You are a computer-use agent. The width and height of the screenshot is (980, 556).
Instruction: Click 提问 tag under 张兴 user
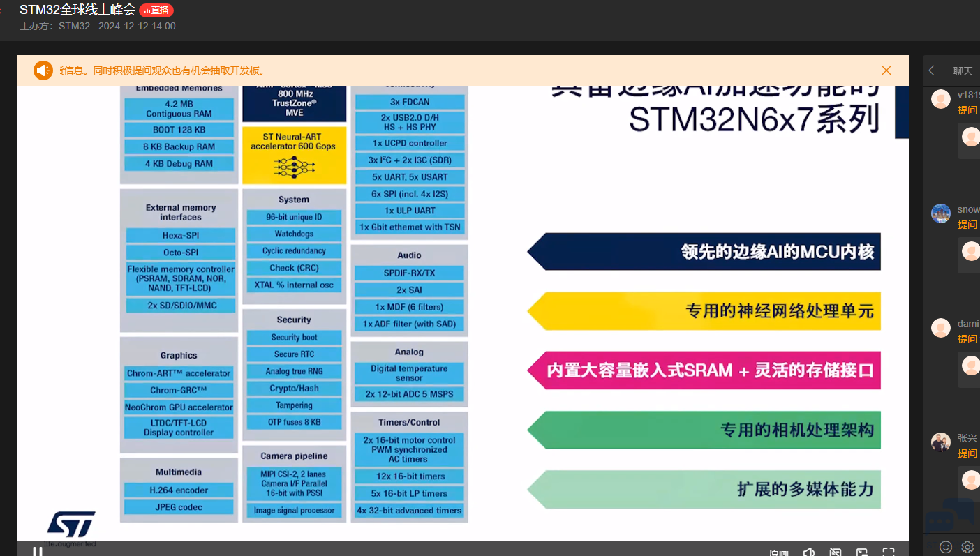[x=967, y=453]
